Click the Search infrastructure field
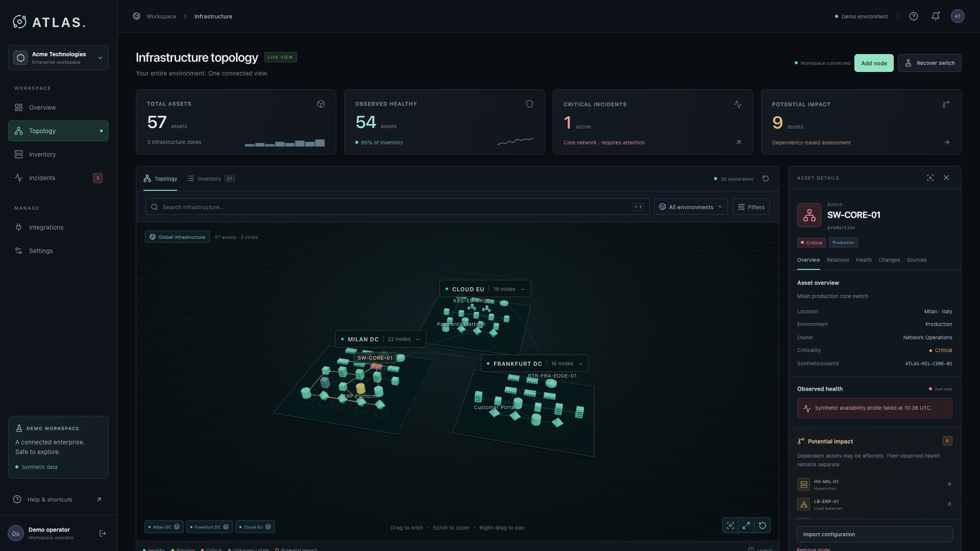This screenshot has width=980, height=551. coord(397,207)
